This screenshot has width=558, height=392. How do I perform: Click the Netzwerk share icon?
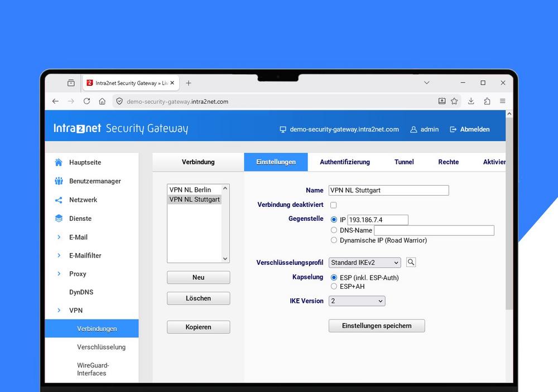(59, 200)
